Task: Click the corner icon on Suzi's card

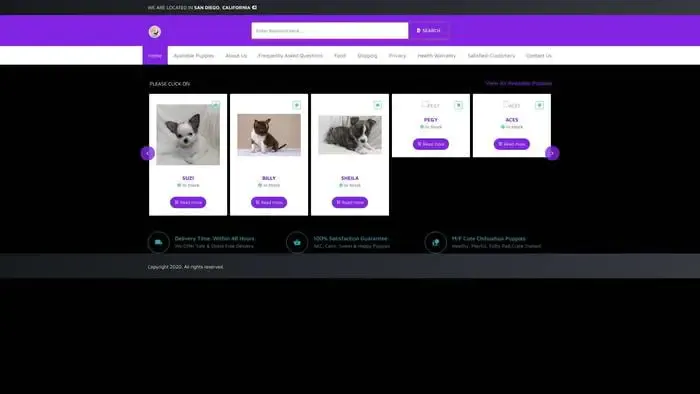Action: [x=216, y=105]
